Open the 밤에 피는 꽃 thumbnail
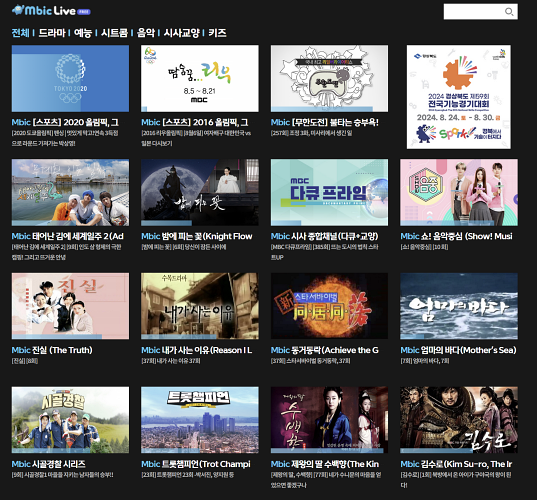 [200, 192]
